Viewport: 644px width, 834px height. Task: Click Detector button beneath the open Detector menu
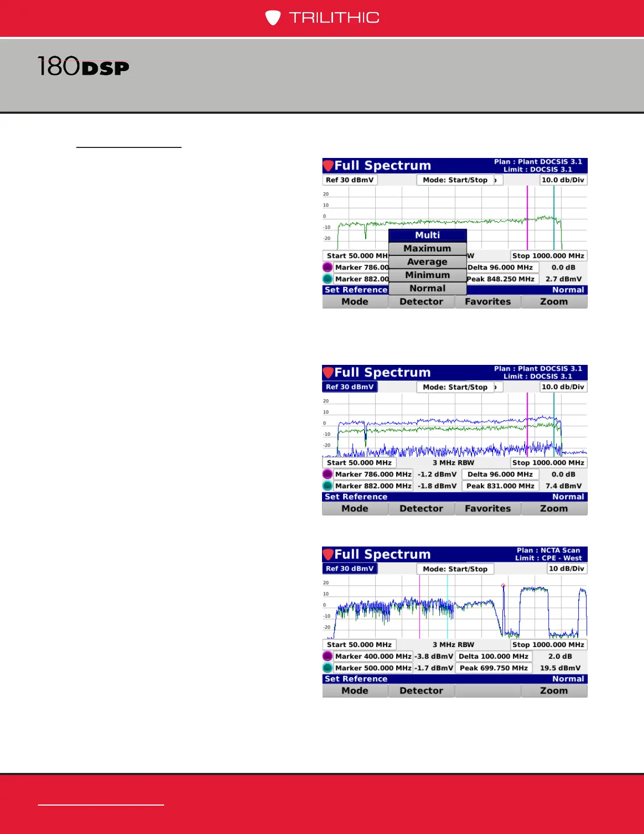pyautogui.click(x=421, y=302)
